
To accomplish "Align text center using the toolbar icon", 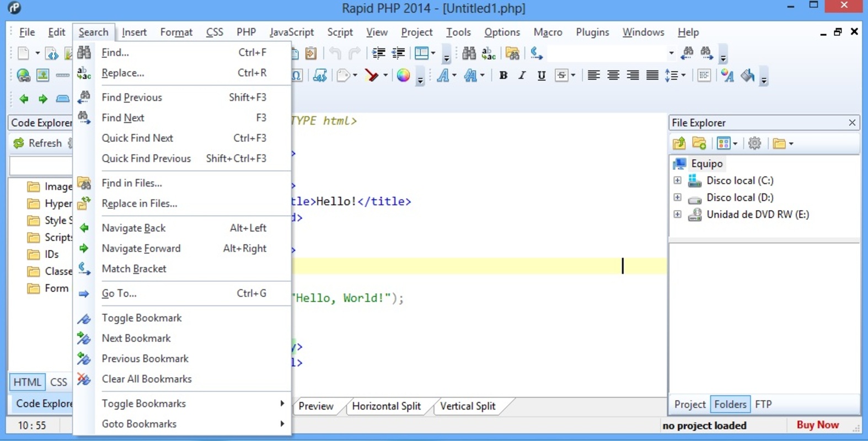I will (x=613, y=76).
